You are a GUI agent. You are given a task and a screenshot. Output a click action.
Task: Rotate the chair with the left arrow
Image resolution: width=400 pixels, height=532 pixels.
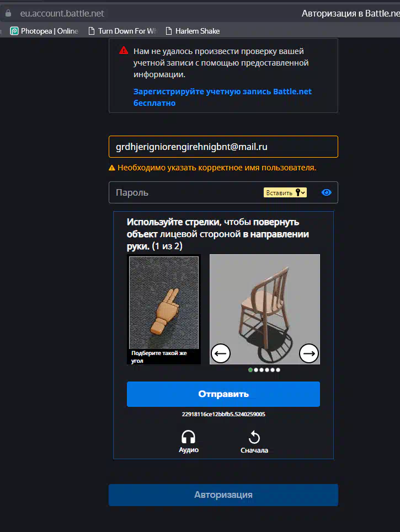(221, 353)
